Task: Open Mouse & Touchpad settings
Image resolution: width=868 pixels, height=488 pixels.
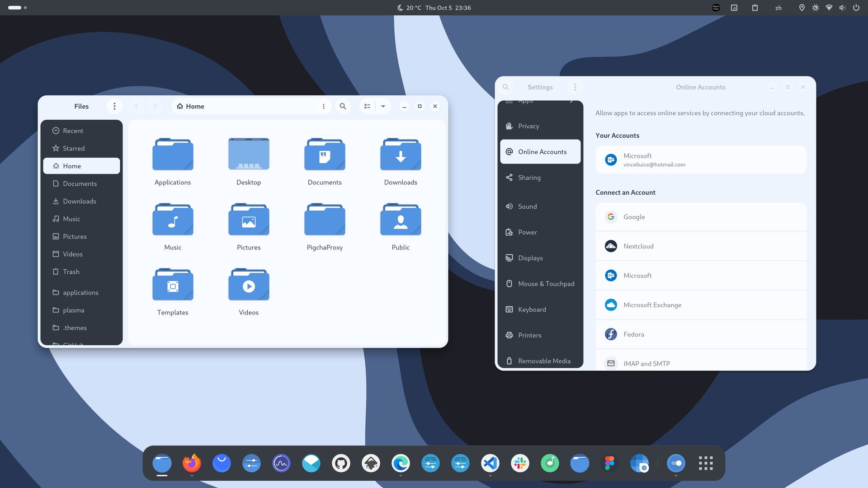Action: [546, 284]
